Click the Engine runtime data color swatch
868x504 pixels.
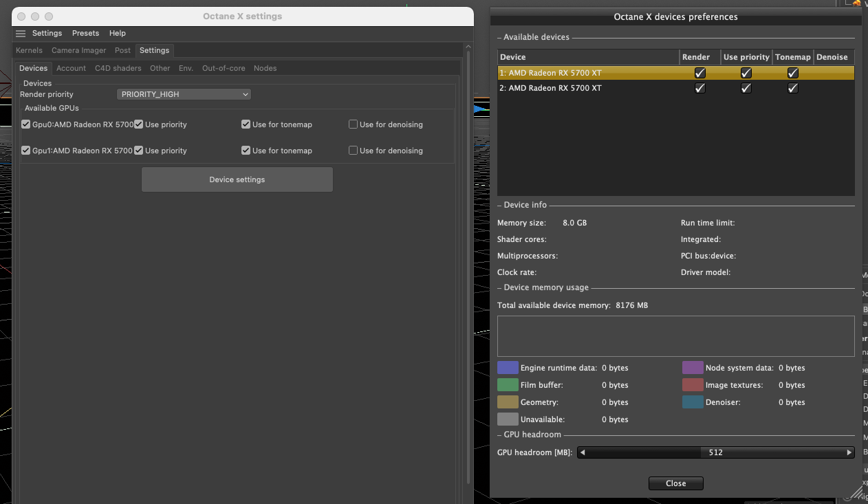click(x=508, y=368)
